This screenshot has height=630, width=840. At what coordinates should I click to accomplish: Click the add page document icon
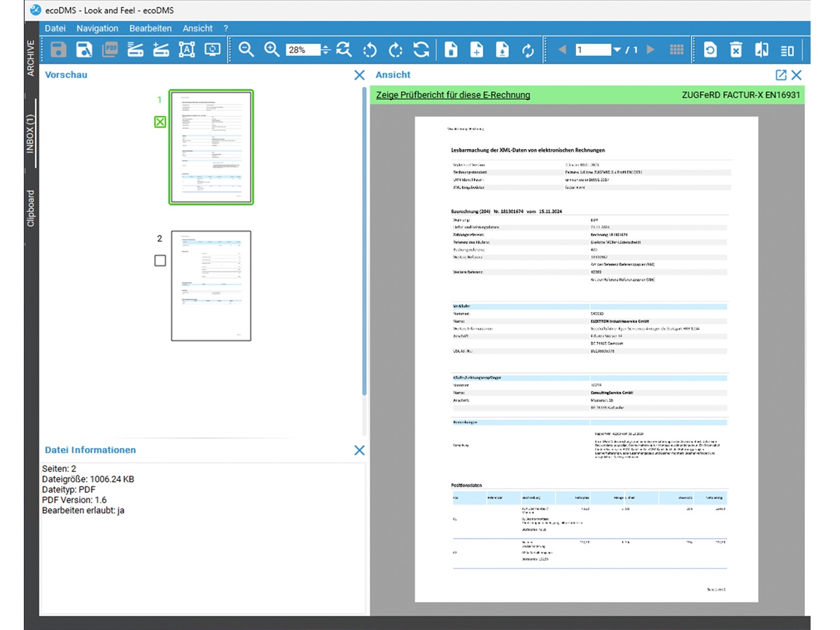point(477,50)
